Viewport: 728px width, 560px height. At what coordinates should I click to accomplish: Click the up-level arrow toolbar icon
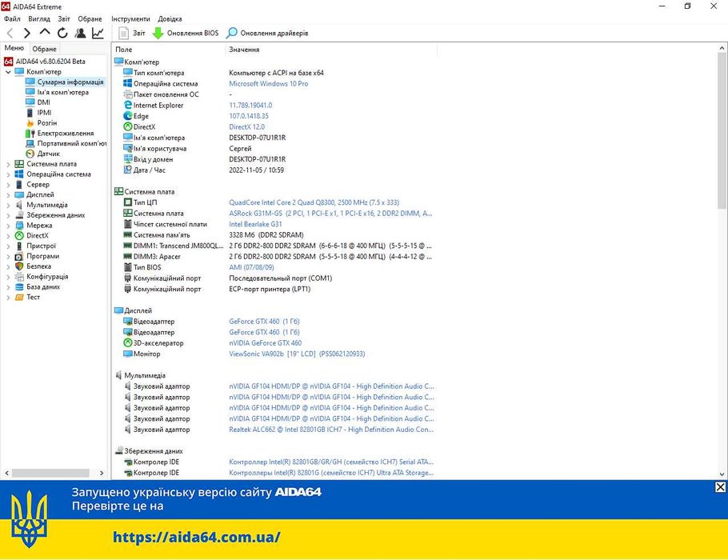click(45, 32)
